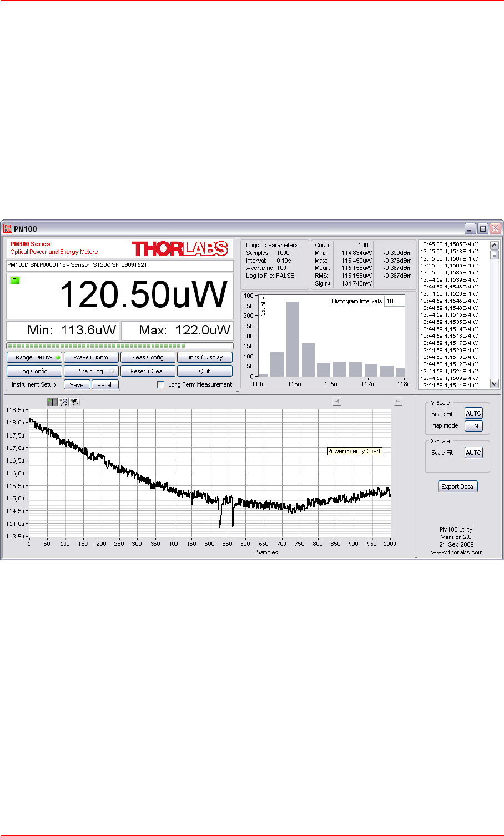Click the Log to File: FALSE parameter
Screen dimensions: 504x836
click(x=270, y=276)
